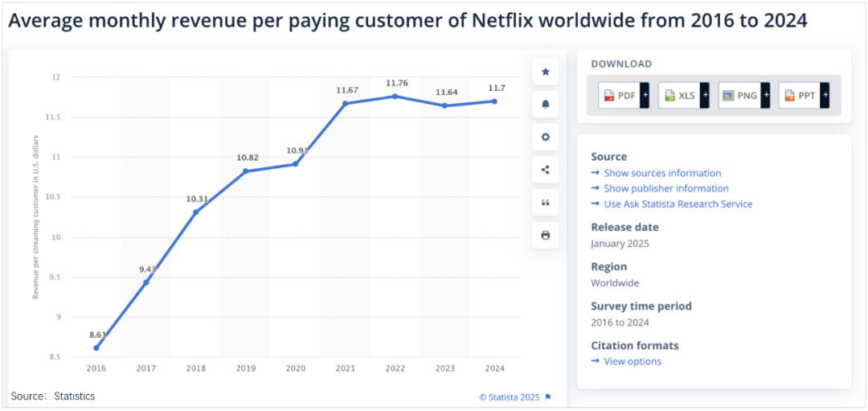Viewport: 868px width, 411px height.
Task: Click the © Statista 2025 link
Action: (x=510, y=397)
